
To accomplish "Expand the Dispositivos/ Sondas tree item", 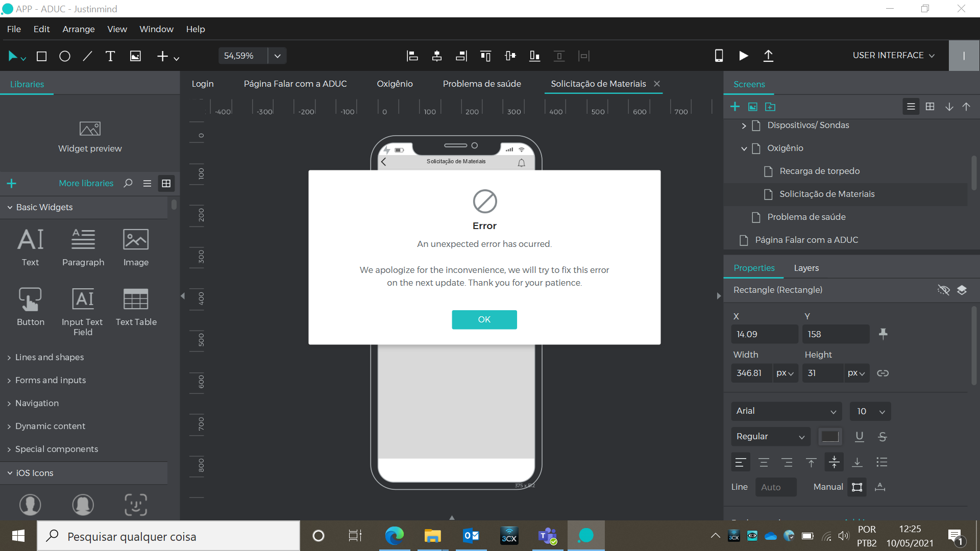I will click(x=744, y=126).
